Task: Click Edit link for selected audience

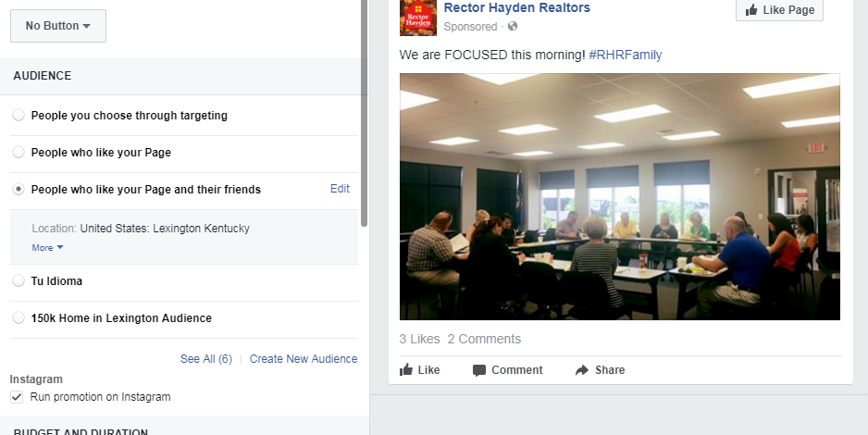Action: point(340,189)
